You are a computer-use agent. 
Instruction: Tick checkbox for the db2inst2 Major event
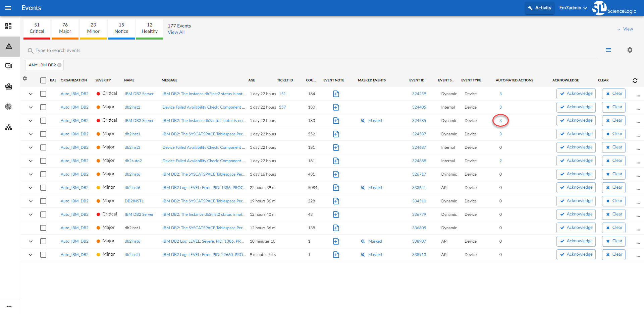(x=43, y=107)
